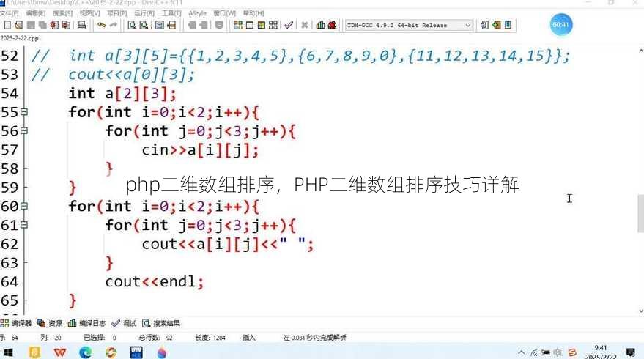644x359 pixels.
Task: Place cursor on cin>>a[i][j]; at line 57
Action: (200, 150)
